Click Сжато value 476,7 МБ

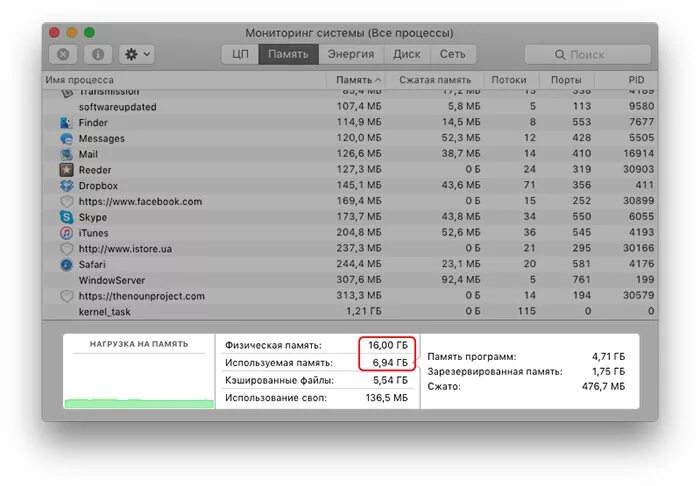tap(604, 386)
